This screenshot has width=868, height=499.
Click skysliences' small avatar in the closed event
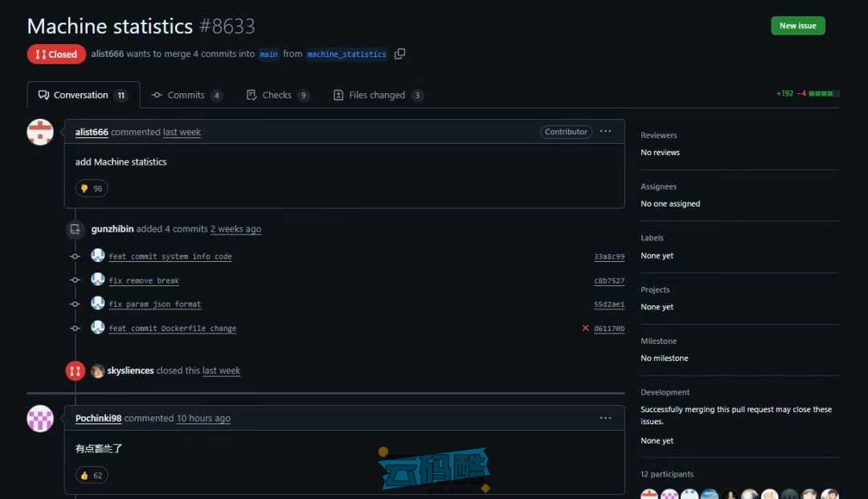tap(97, 370)
